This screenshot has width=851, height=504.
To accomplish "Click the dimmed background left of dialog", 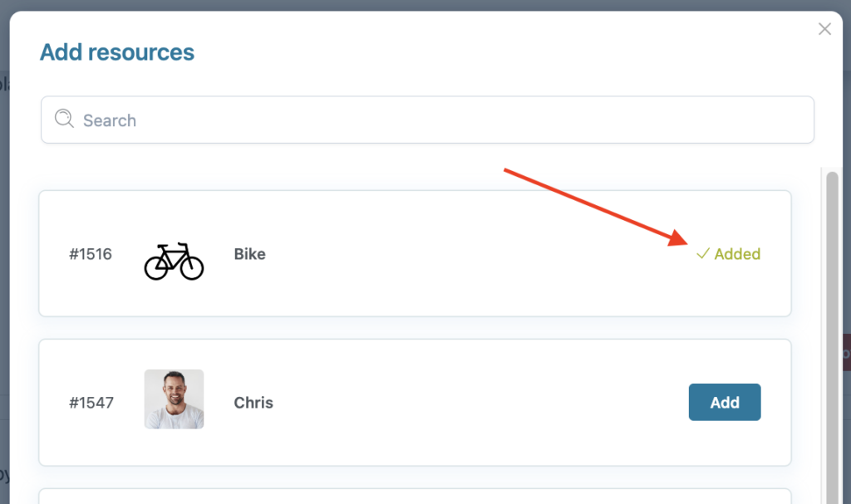I will pos(4,272).
